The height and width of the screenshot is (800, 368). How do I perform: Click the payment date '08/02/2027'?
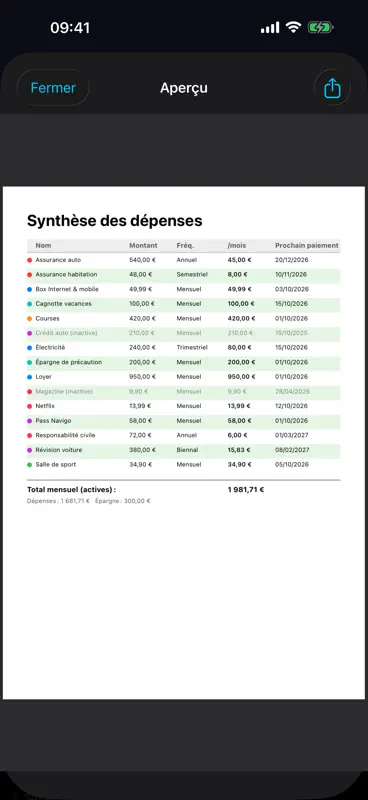point(291,450)
